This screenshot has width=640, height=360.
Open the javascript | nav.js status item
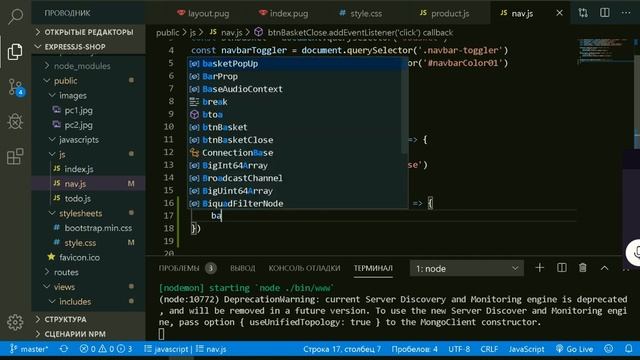pos(185,349)
